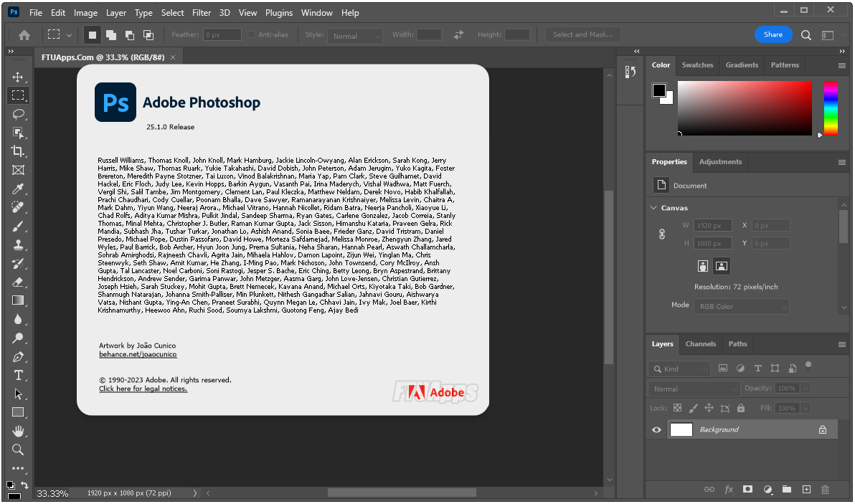Swap width and height arrows button
The height and width of the screenshot is (504, 855).
click(x=458, y=34)
